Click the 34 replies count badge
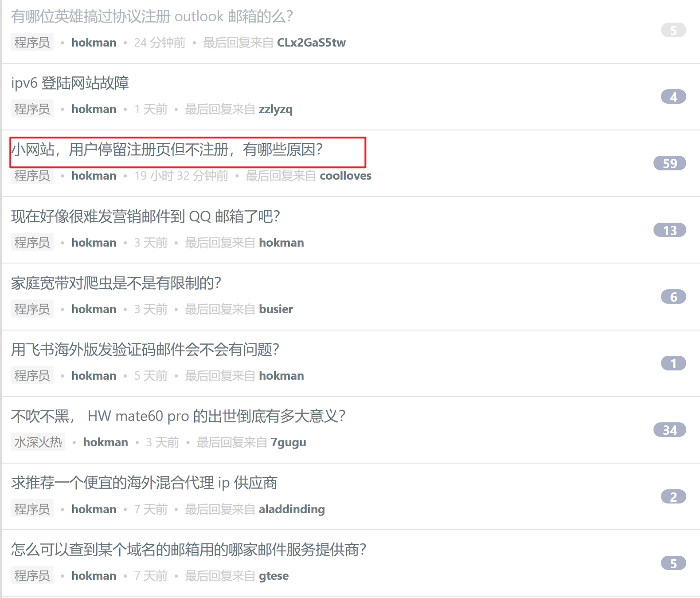 click(x=669, y=430)
